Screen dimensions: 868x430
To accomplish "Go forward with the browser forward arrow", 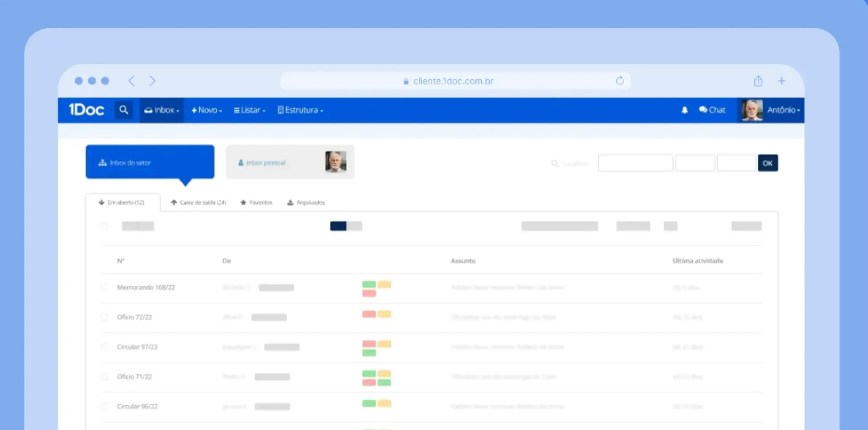I will (152, 81).
